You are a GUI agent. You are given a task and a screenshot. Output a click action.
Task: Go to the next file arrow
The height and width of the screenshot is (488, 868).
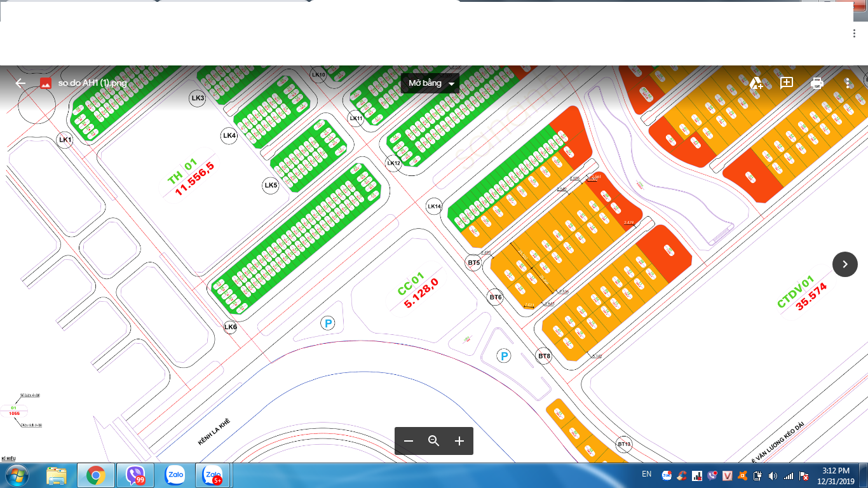click(x=845, y=264)
